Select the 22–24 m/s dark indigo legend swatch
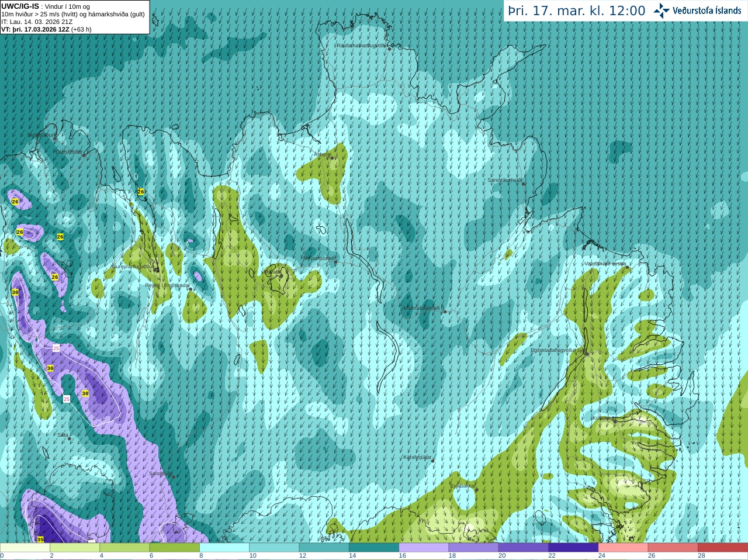 coord(573,548)
